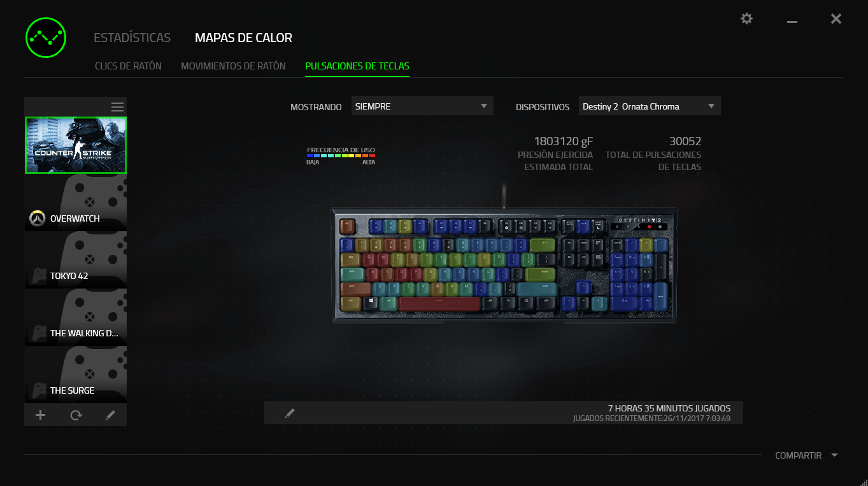Close the application window
This screenshot has height=486, width=868.
coord(836,19)
